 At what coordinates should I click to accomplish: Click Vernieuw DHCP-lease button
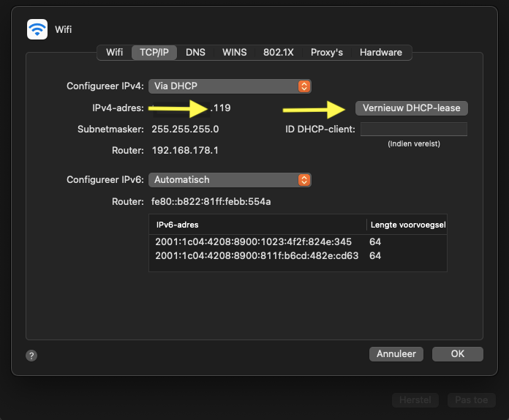(411, 108)
